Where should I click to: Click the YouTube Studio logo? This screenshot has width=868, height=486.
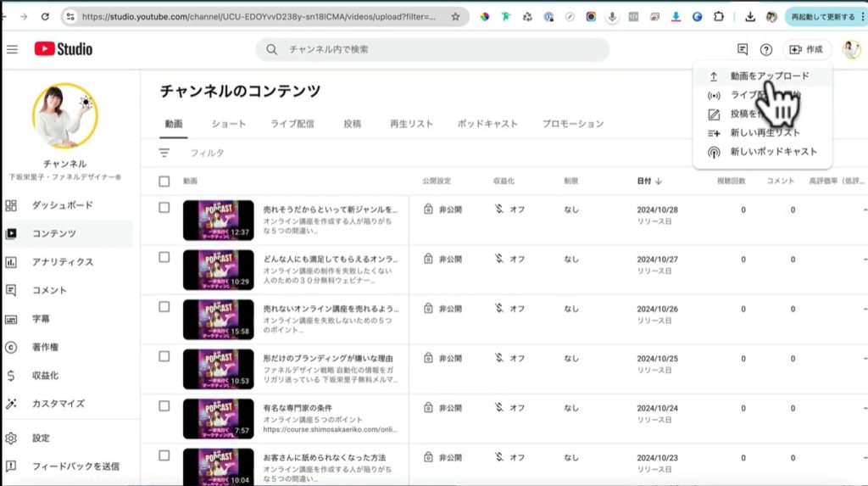click(x=64, y=49)
